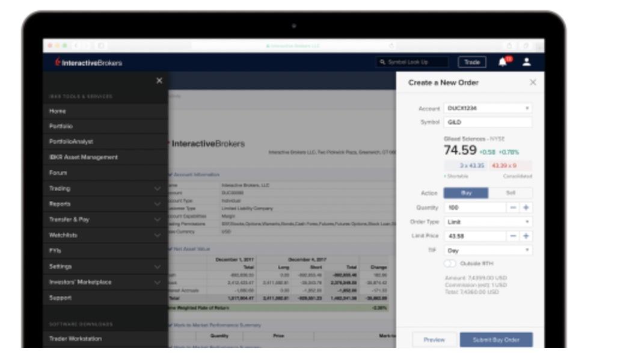Select the Sell action
This screenshot has height=353, width=644.
tap(511, 192)
